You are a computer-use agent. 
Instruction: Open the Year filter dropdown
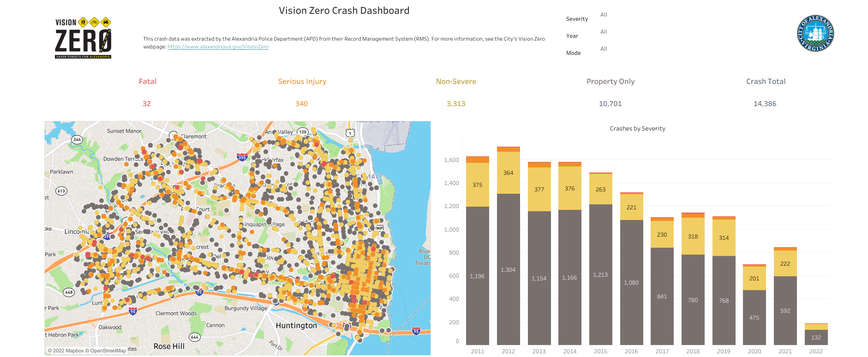604,32
